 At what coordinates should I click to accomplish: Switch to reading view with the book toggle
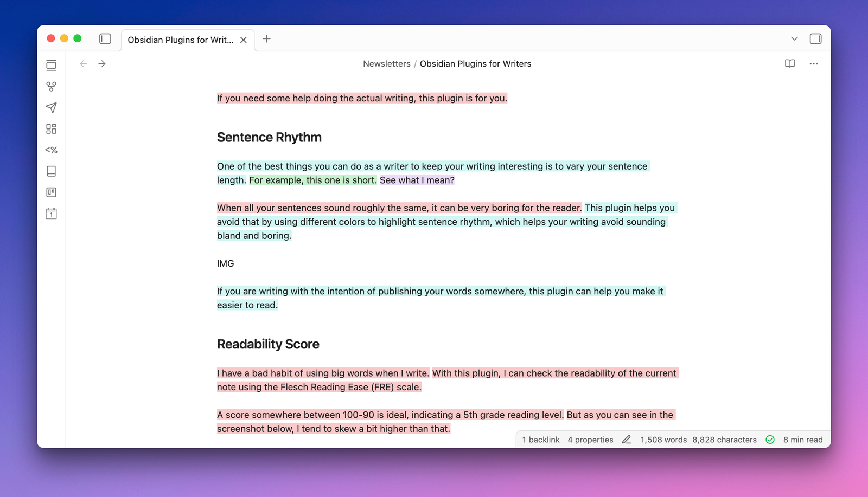(789, 63)
